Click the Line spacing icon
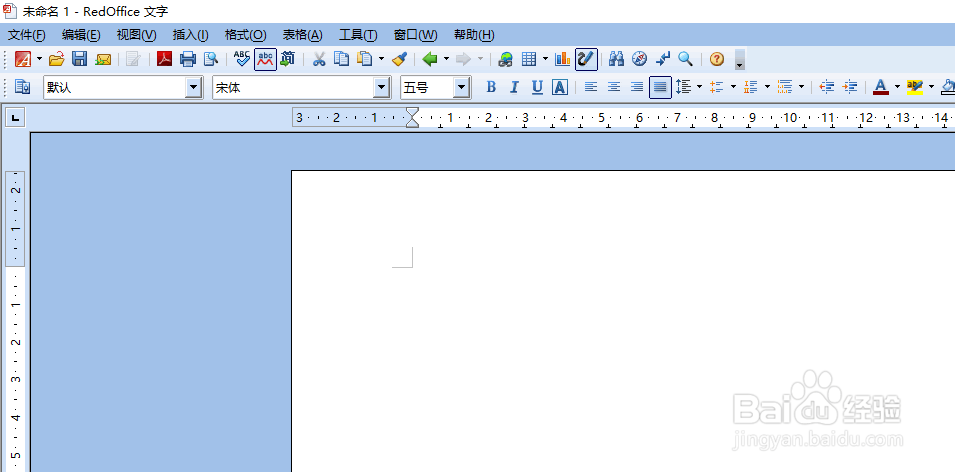Image resolution: width=955 pixels, height=472 pixels. point(683,87)
